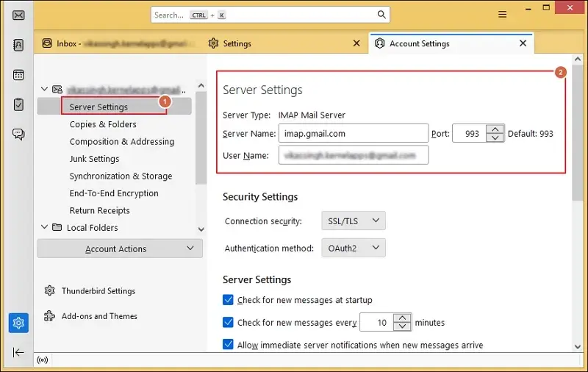This screenshot has width=588, height=372.
Task: Open Add-ons and Themes link
Action: click(99, 316)
